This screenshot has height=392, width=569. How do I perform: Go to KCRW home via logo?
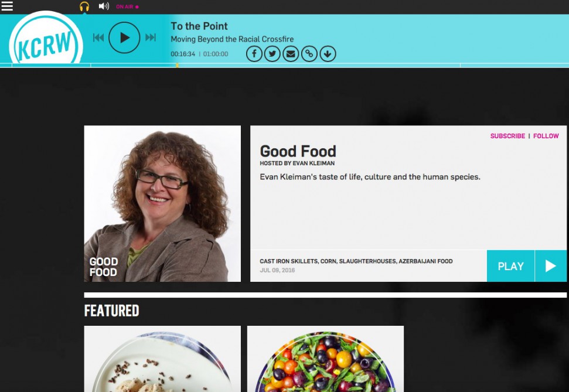pos(46,40)
